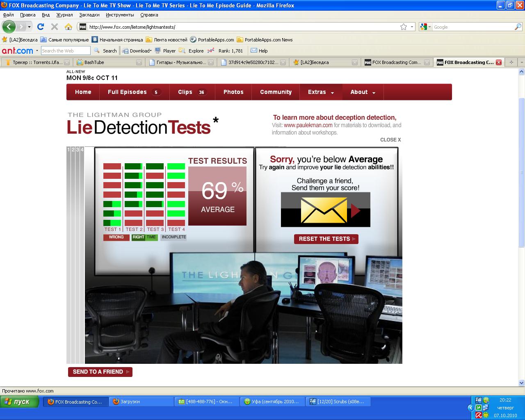
Task: Open the Справка menu
Action: (x=149, y=15)
